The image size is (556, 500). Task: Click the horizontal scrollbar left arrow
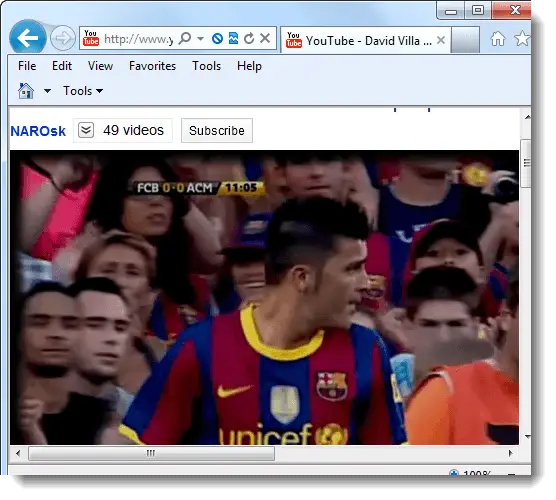pos(18,453)
